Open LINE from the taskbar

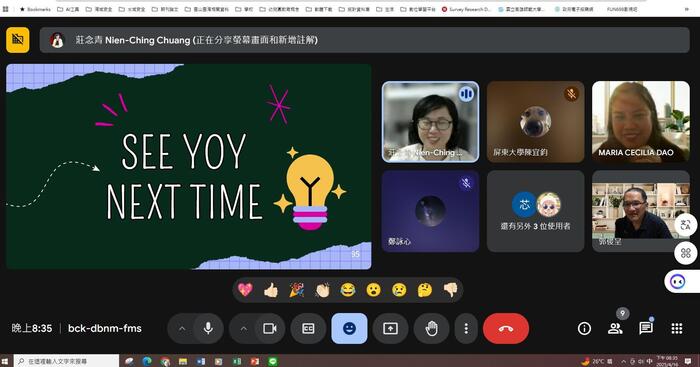tap(273, 361)
